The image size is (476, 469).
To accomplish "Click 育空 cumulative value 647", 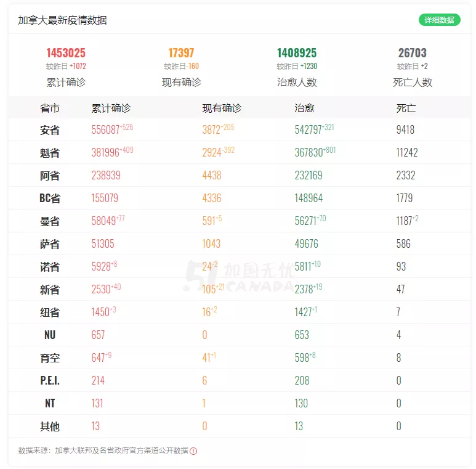I will click(x=98, y=357).
